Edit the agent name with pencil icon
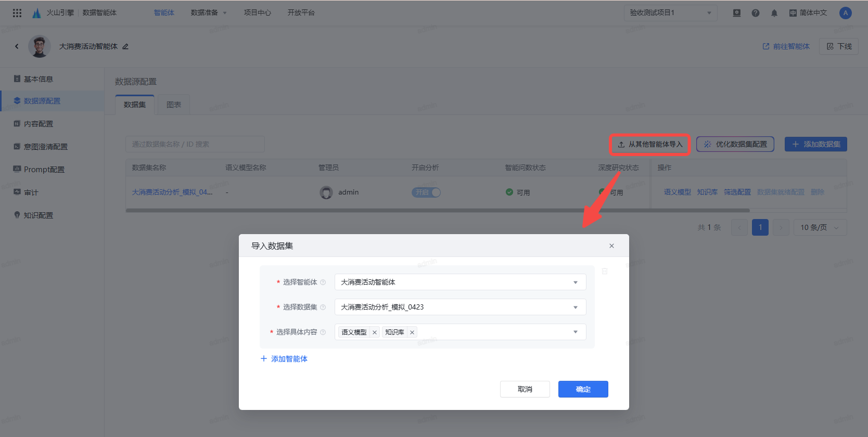 (x=125, y=46)
